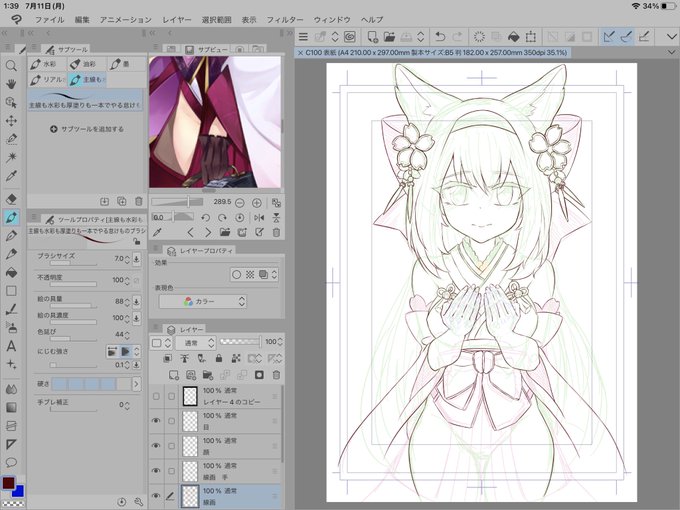Open the ウィンドウ menu
The image size is (680, 510).
click(332, 20)
